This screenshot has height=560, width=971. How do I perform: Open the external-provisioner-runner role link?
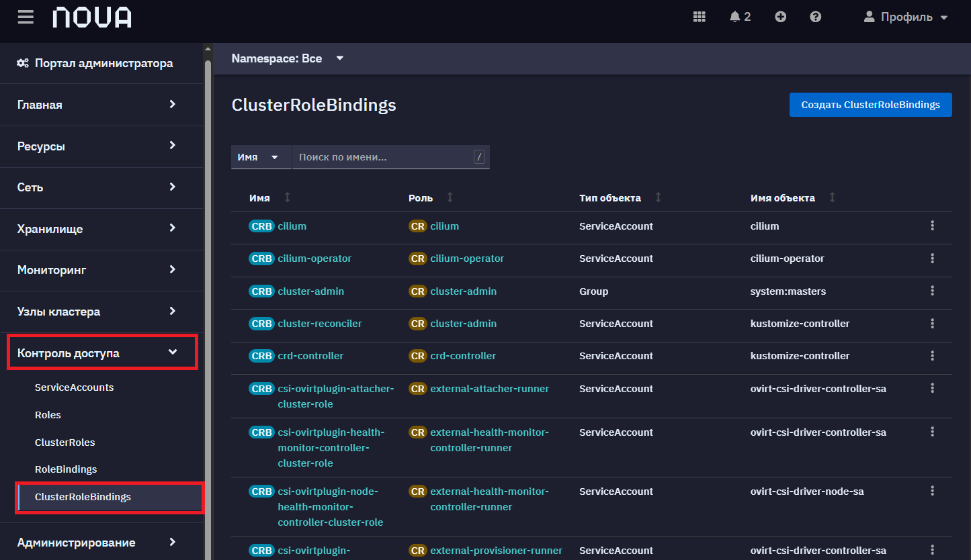coord(497,551)
